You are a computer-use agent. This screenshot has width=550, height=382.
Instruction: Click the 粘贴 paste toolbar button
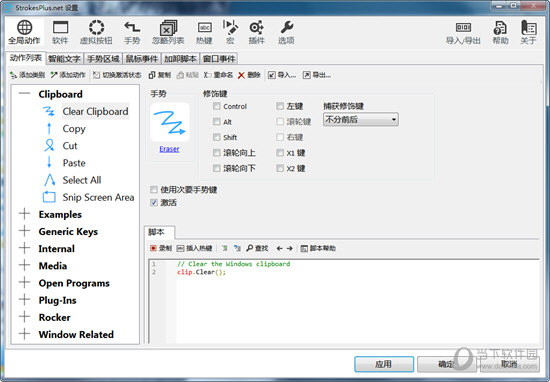(188, 75)
